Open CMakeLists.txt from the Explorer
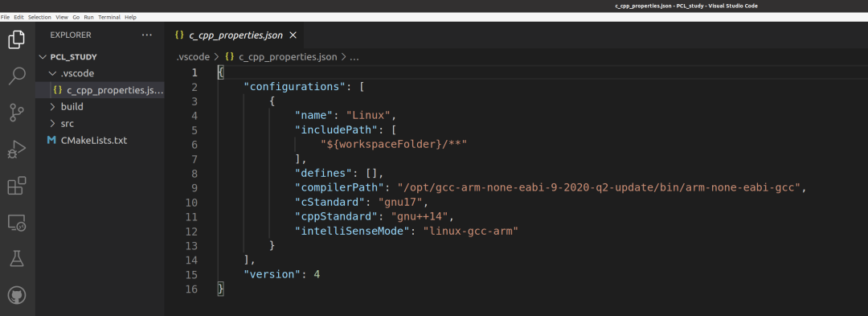This screenshot has width=868, height=316. (x=94, y=140)
